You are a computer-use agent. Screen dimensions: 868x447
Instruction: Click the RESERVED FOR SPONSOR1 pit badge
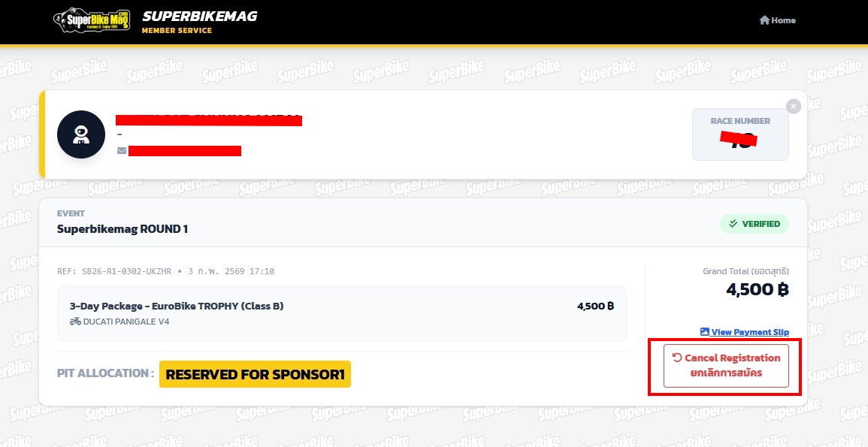tap(255, 374)
